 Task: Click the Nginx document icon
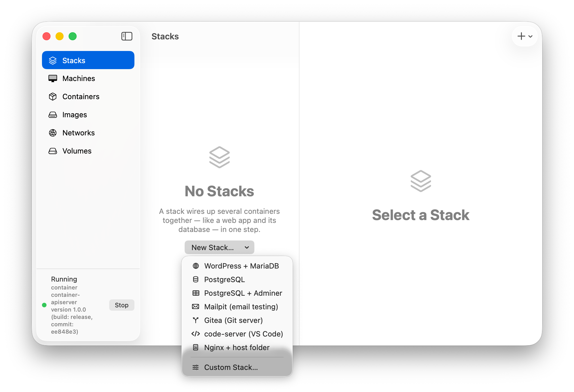[196, 348]
